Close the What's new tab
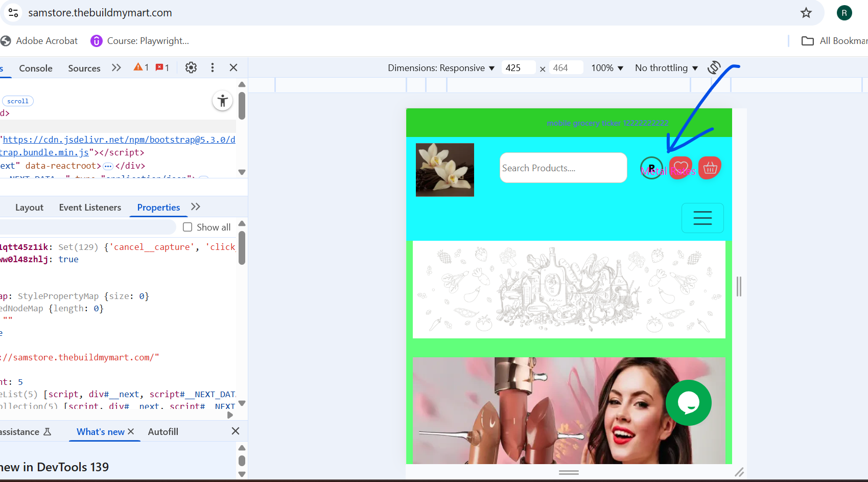 tap(131, 431)
